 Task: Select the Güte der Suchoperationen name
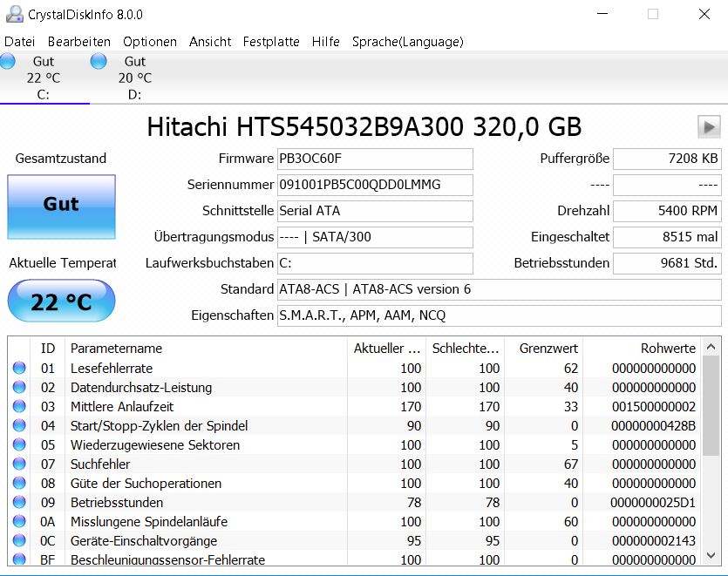(146, 484)
